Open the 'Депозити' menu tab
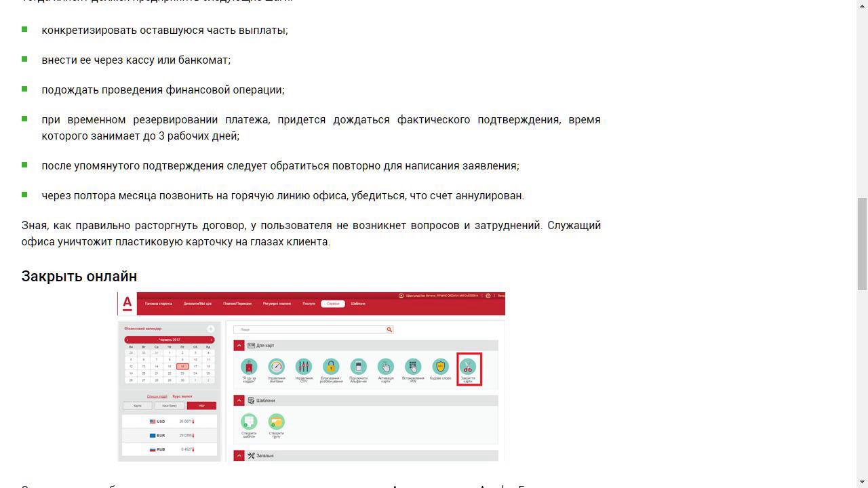This screenshot has width=868, height=488. point(197,304)
